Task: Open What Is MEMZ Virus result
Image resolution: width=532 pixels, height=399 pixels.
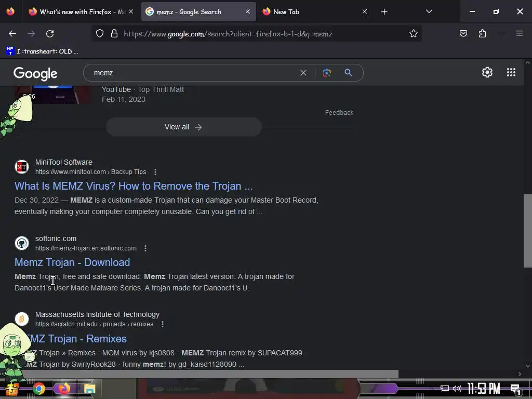Action: tap(134, 186)
